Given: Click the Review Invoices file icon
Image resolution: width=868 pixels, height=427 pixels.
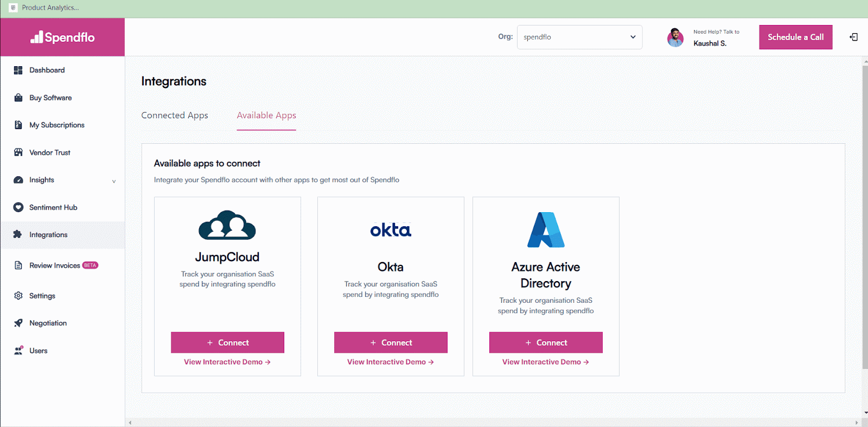Looking at the screenshot, I should pos(18,265).
